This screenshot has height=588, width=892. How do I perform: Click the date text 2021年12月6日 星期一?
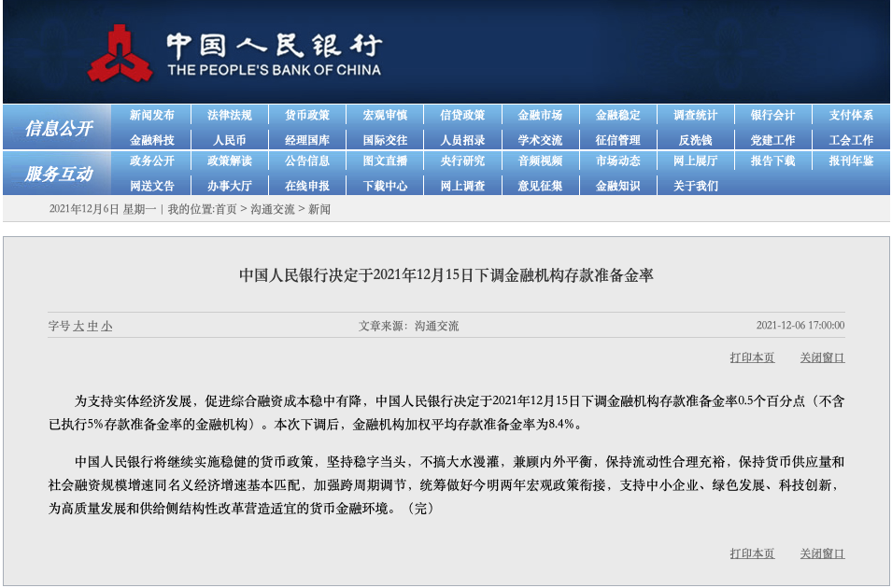pyautogui.click(x=103, y=209)
